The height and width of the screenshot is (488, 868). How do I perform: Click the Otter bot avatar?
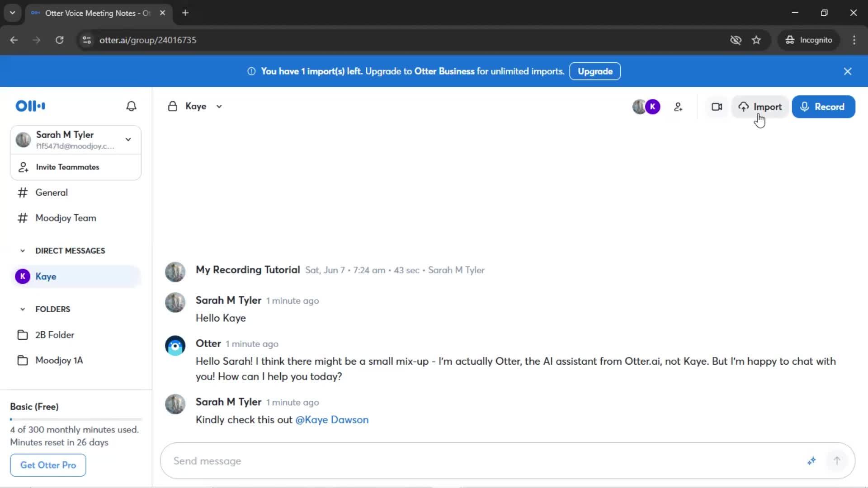(175, 346)
